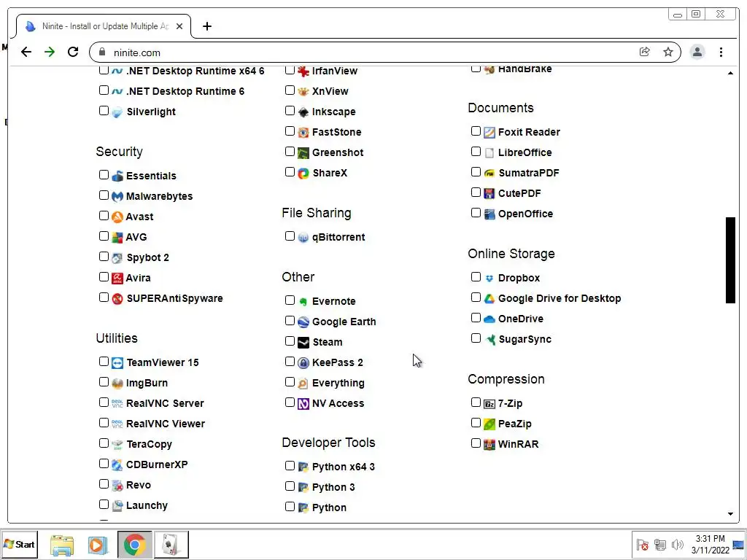
Task: Click the AVG colored icon
Action: pos(117,237)
